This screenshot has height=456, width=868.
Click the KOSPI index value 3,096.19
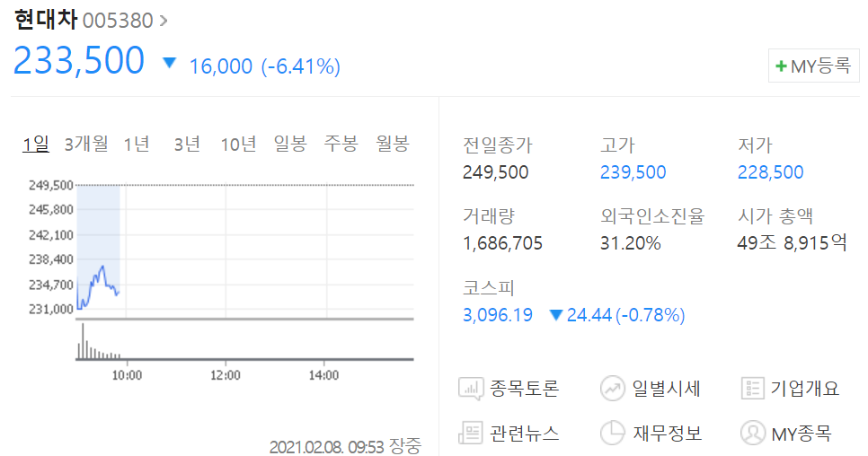(x=498, y=315)
